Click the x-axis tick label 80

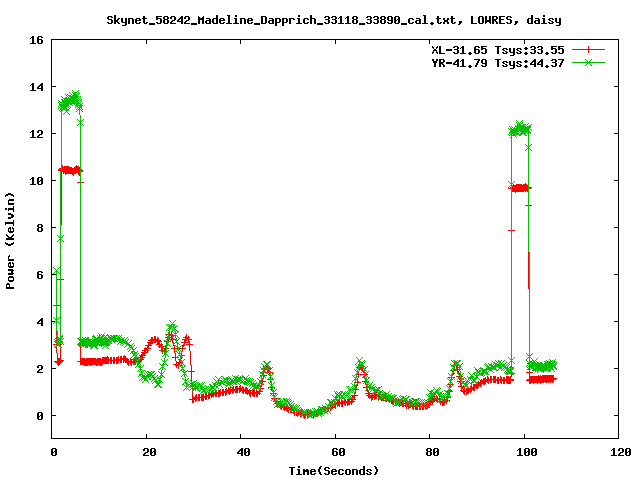tap(432, 452)
